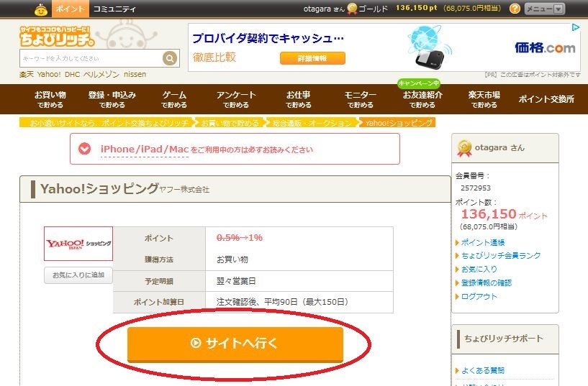Viewport: 588px width, 386px height.
Task: Open ちょびリッチ会員ランク link
Action: (501, 255)
